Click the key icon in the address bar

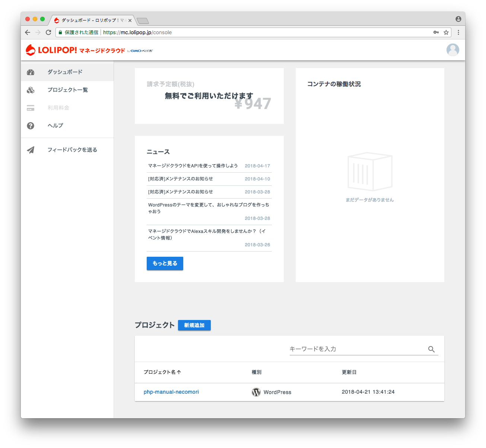pos(436,32)
